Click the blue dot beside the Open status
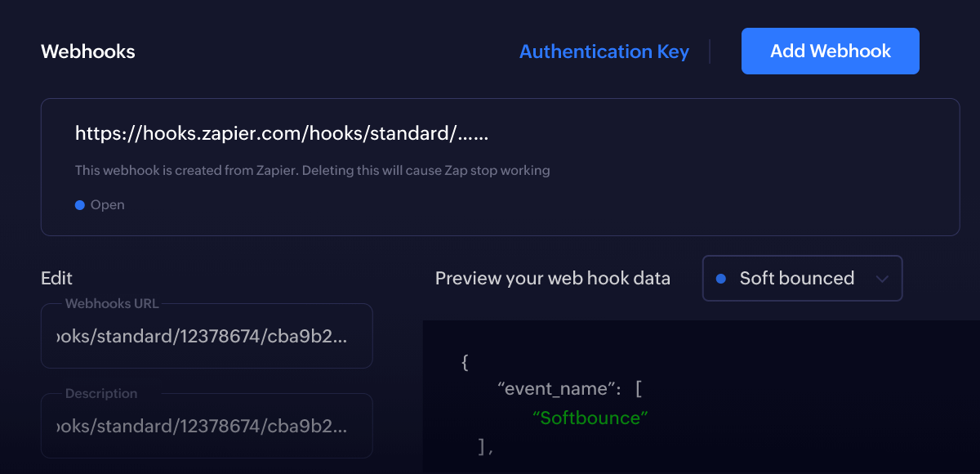The width and height of the screenshot is (980, 474). [80, 204]
